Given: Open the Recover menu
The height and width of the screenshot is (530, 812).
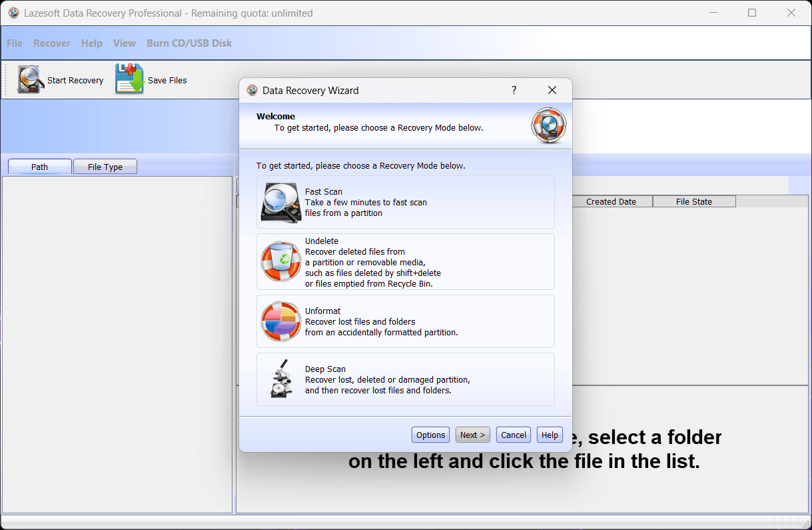Looking at the screenshot, I should [x=52, y=43].
